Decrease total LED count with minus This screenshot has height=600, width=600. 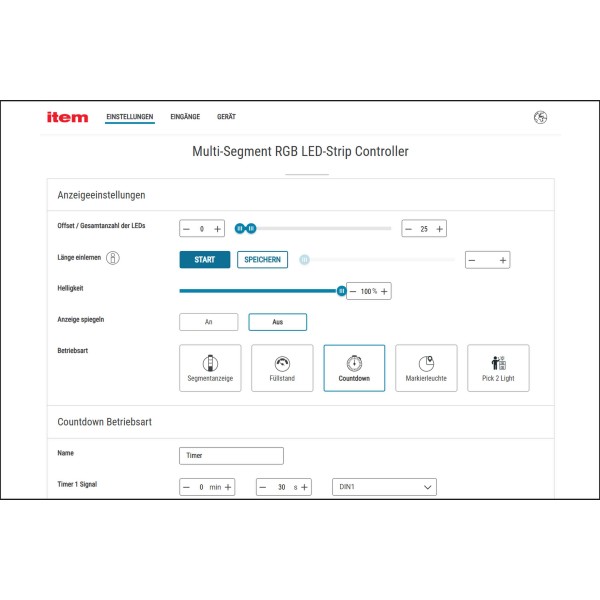tap(409, 229)
